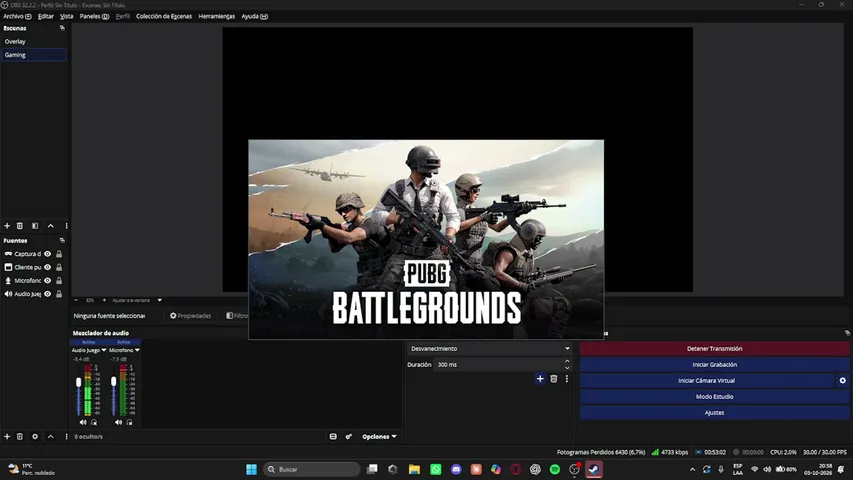Hide the Audio Juego source with eye icon
Viewport: 853px width, 480px height.
coord(48,294)
